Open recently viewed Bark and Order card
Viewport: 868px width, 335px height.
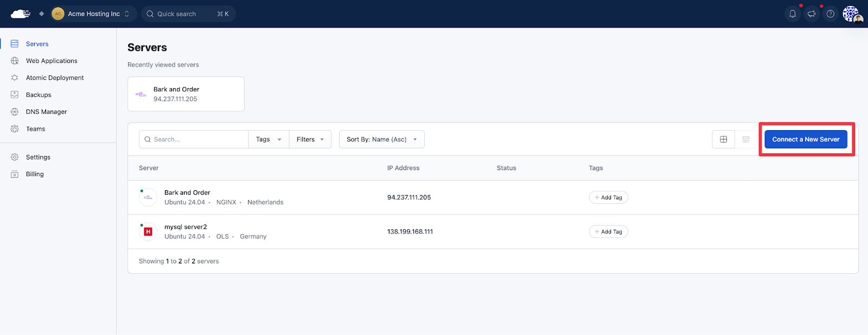pyautogui.click(x=186, y=94)
